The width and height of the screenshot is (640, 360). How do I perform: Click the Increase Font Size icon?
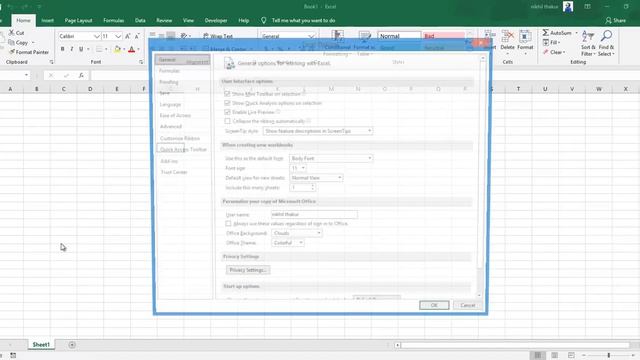[x=128, y=36]
